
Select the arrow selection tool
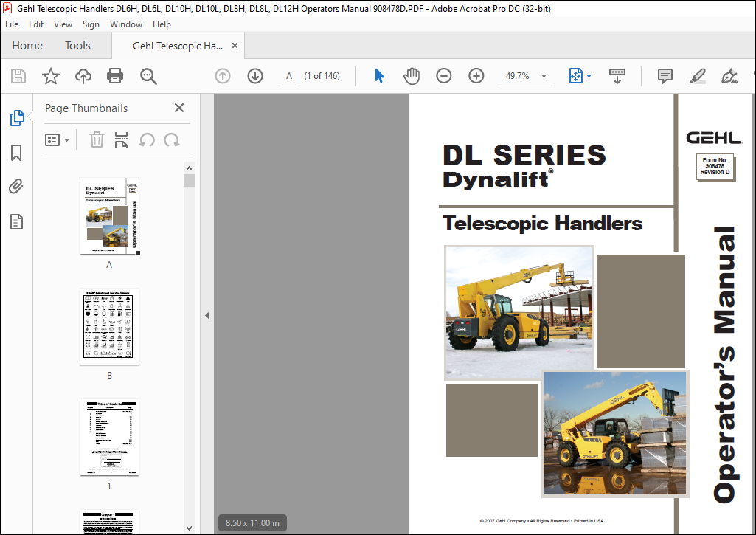(379, 76)
